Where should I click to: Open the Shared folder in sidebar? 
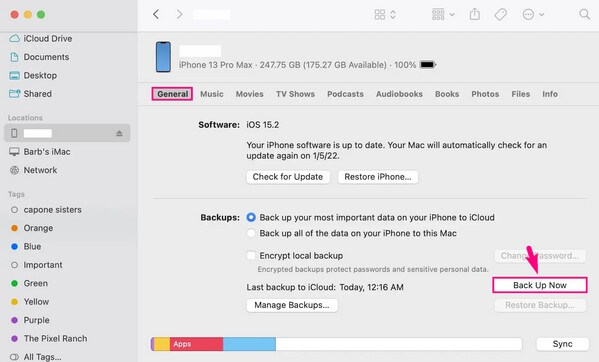[x=31, y=94]
